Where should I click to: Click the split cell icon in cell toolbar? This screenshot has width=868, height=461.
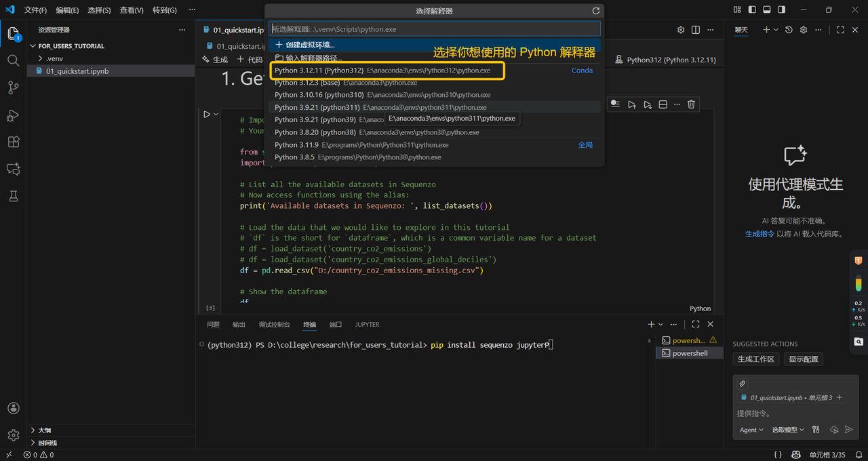(x=663, y=104)
